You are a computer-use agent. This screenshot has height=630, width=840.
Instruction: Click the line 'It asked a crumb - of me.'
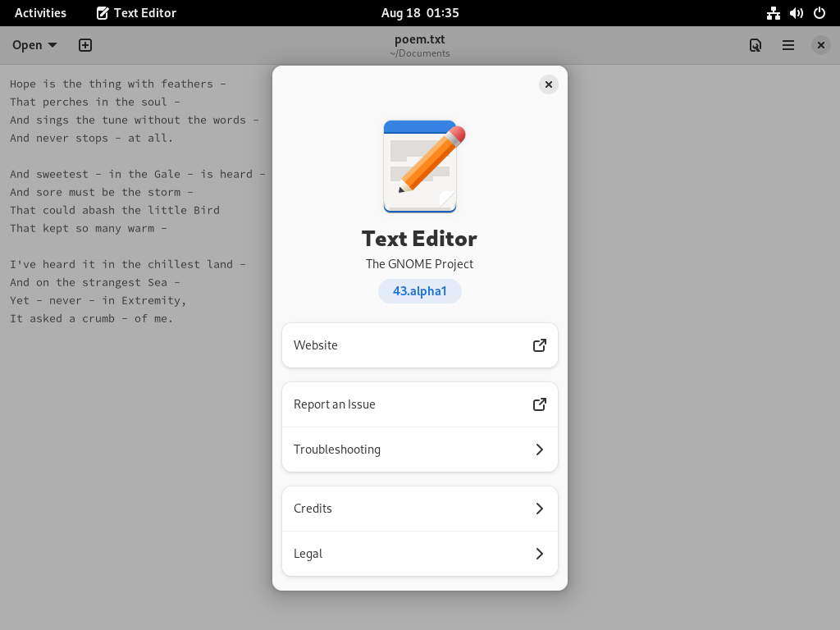(92, 318)
